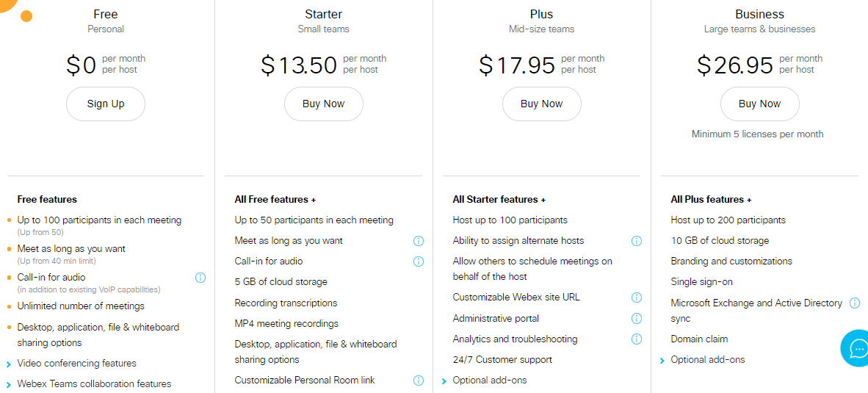Select the Business plan heading

click(x=759, y=15)
